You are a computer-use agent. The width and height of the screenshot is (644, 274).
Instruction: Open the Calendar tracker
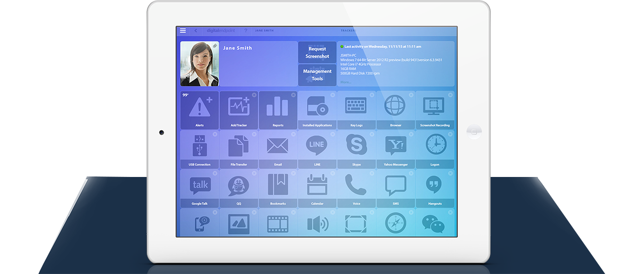click(317, 189)
